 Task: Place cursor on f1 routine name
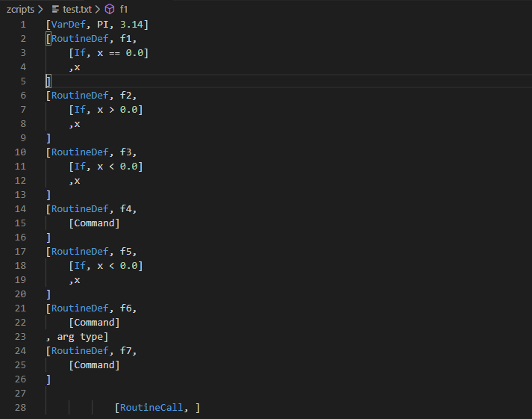click(x=125, y=39)
